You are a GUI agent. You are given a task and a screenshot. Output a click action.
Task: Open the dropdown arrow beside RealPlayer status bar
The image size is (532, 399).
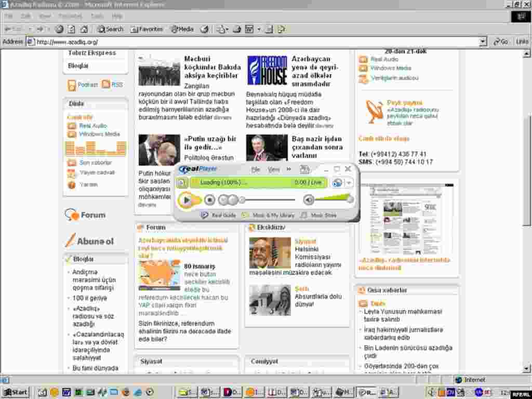pos(349,182)
